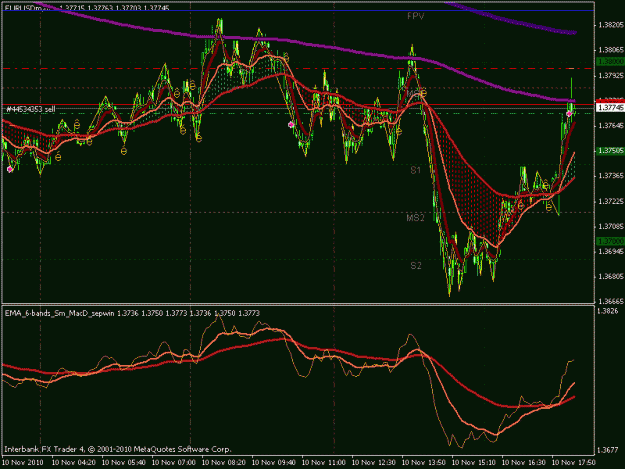Image resolution: width=625 pixels, height=469 pixels.
Task: Click the 1.37645 price scale label
Action: (x=610, y=126)
